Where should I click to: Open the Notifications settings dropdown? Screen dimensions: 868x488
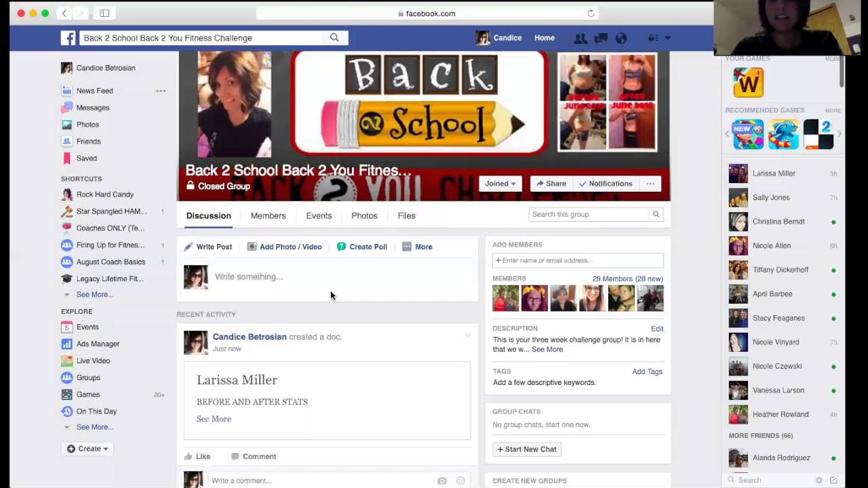606,184
